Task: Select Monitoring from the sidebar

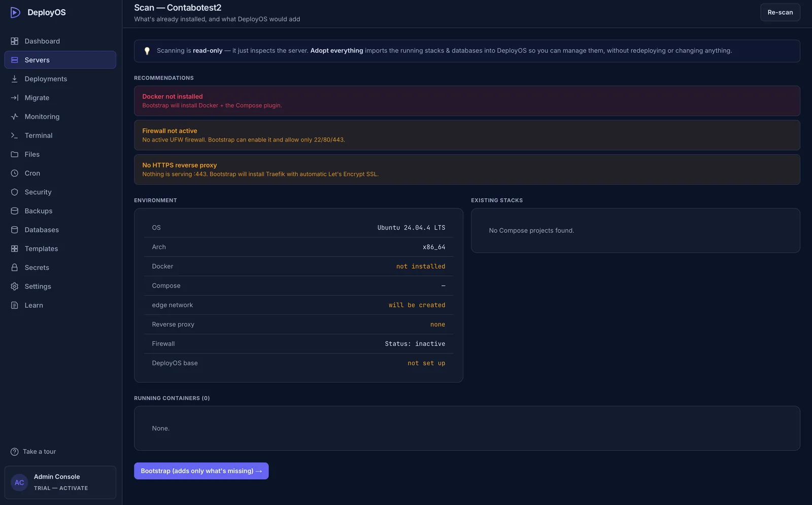Action: [60, 117]
